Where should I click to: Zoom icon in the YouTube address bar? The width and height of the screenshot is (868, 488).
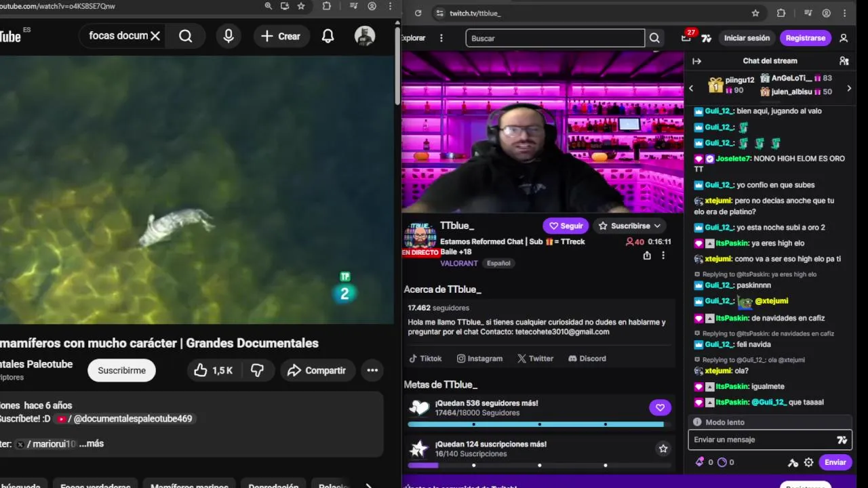(x=269, y=6)
